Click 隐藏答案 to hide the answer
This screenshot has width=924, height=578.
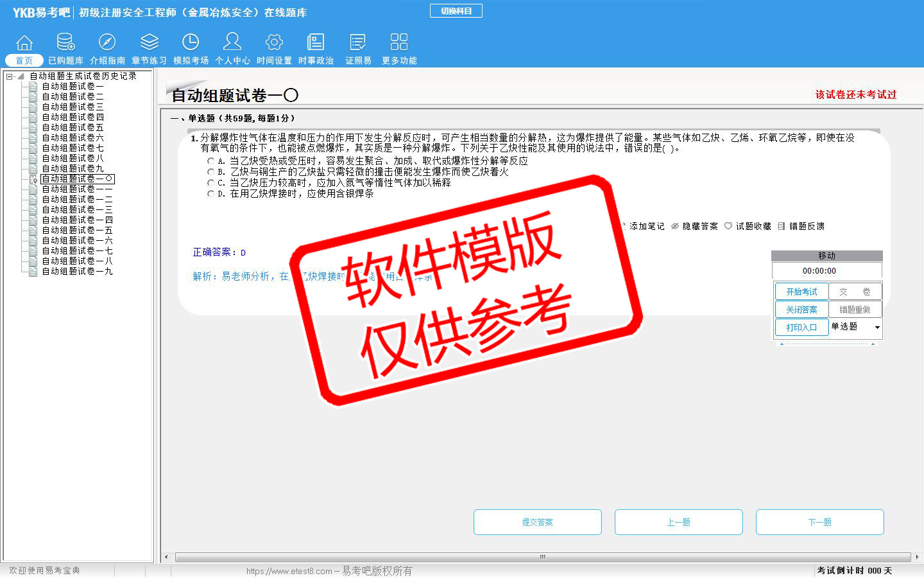tap(694, 227)
